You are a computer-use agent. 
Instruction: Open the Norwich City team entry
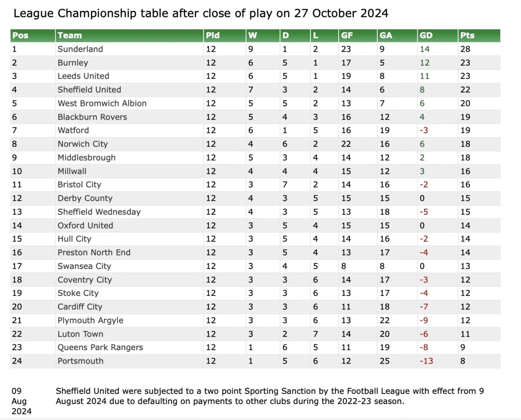pyautogui.click(x=82, y=144)
